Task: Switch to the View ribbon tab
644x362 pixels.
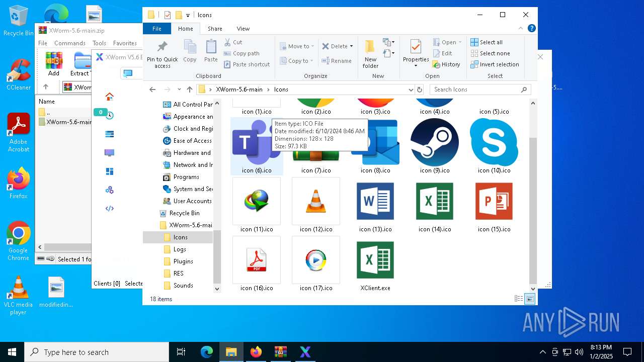Action: (243, 29)
